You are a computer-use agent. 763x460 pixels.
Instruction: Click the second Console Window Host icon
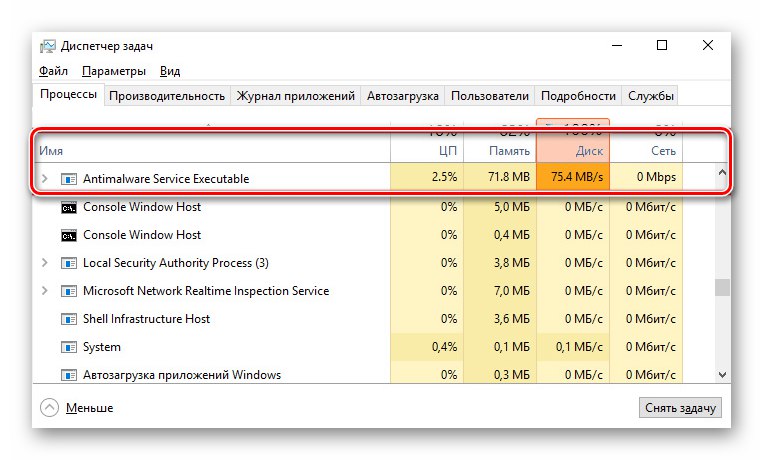pos(69,235)
